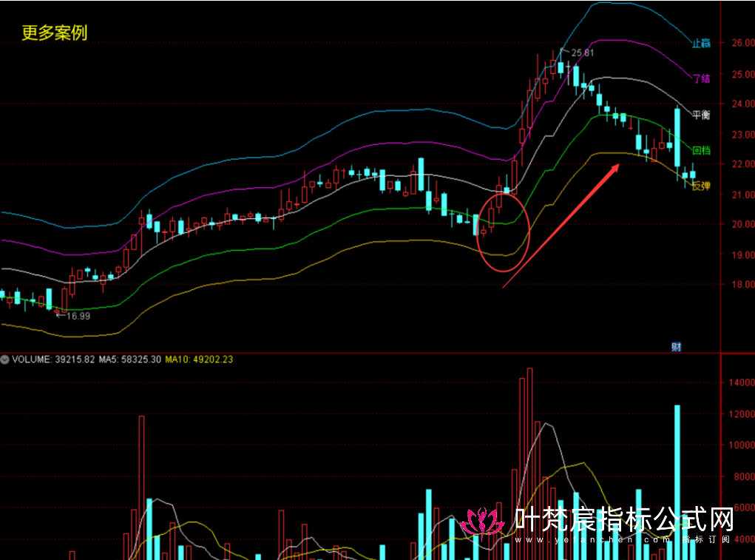
Task: Click the 10000 volume axis label
Action: tap(742, 445)
